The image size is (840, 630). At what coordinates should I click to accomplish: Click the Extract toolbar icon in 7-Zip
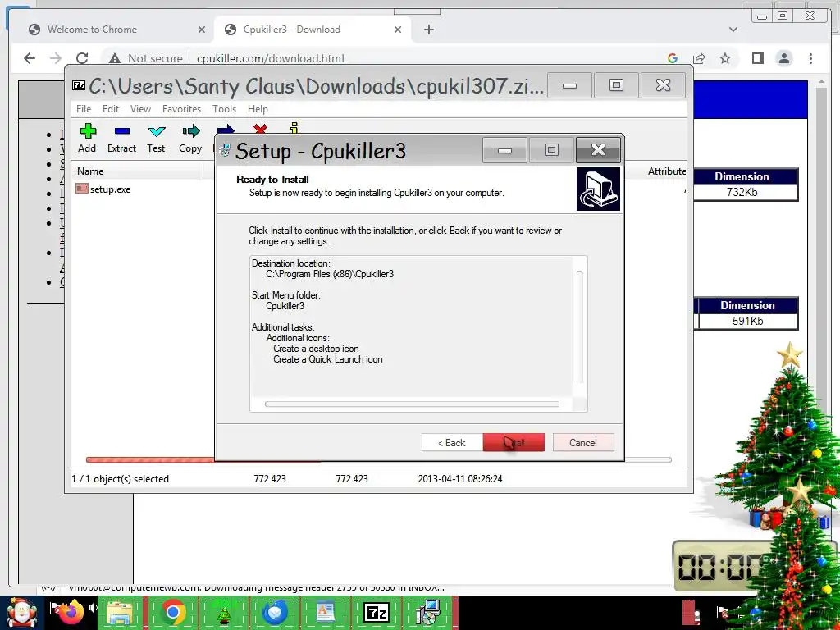(122, 131)
